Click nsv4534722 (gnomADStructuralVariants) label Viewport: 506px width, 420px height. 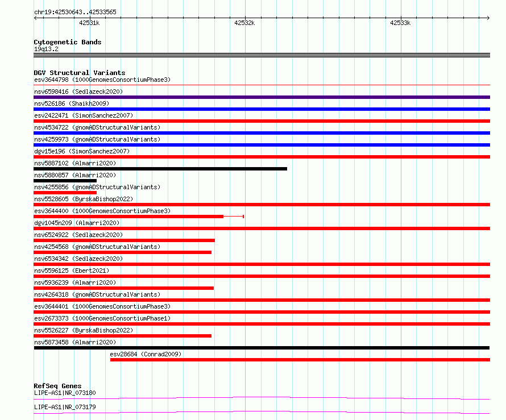[97, 127]
